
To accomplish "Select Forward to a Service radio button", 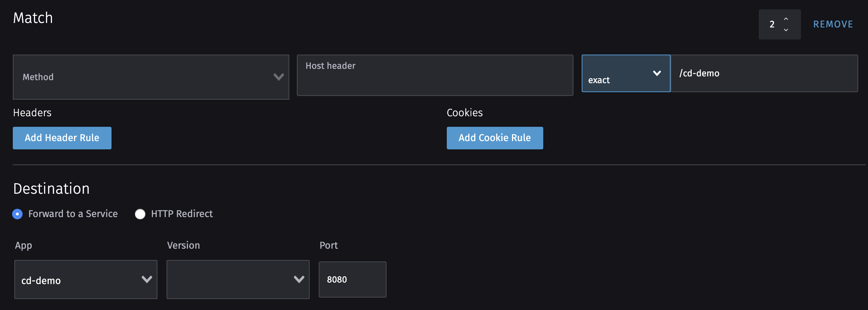I will [x=17, y=214].
